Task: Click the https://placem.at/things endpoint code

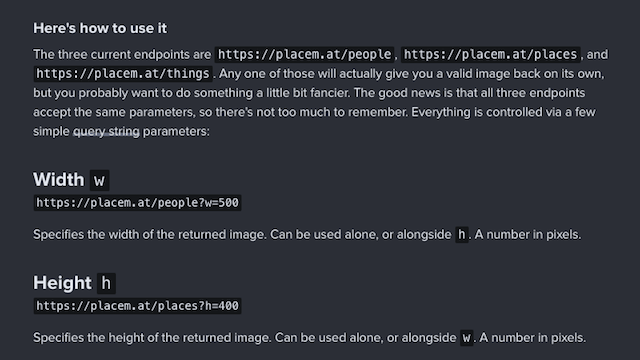Action: tap(123, 74)
